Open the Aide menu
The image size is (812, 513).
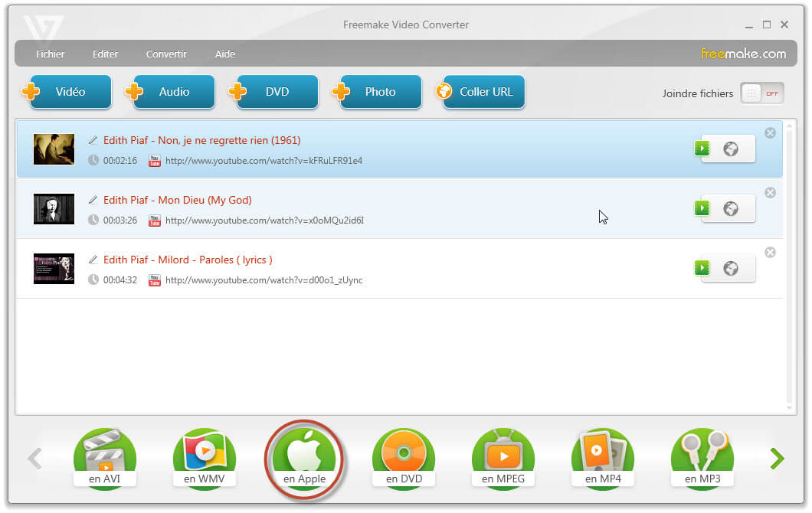[x=225, y=54]
